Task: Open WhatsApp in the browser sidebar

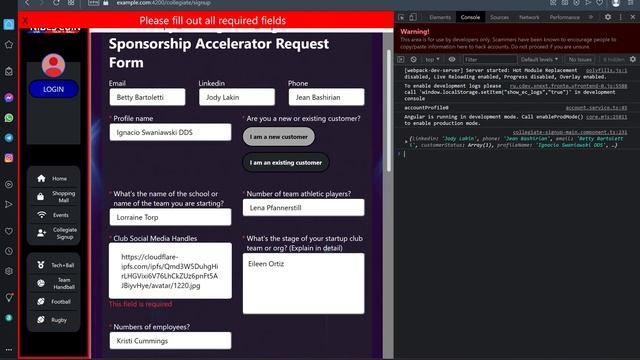Action: tap(9, 118)
